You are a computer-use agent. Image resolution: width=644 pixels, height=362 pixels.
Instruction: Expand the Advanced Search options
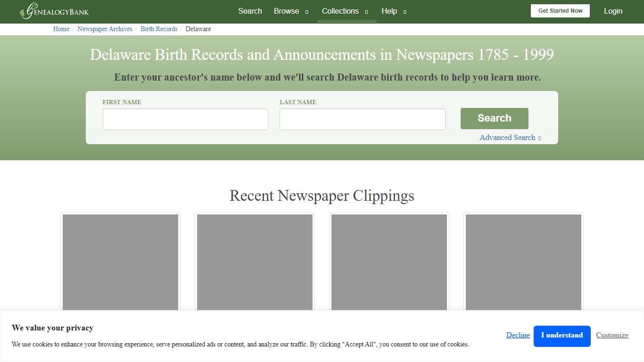(x=507, y=137)
